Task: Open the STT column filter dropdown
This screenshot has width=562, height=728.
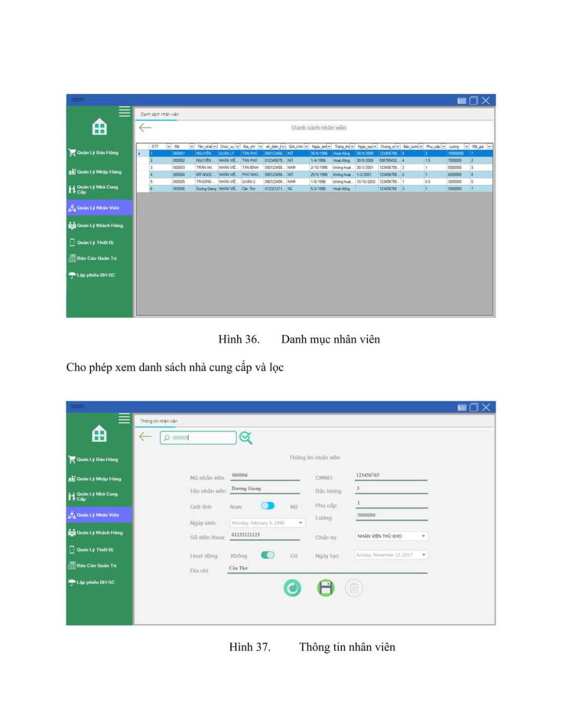Action: (x=167, y=146)
